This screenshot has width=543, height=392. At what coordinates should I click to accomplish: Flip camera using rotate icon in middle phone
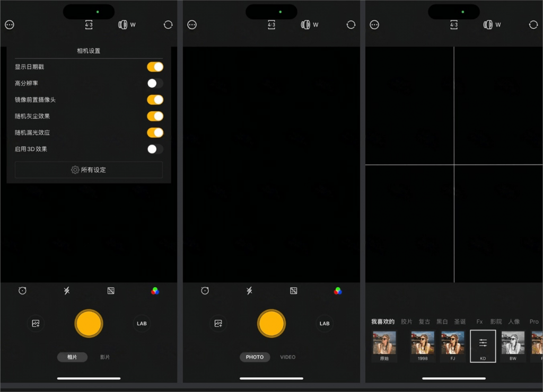pos(351,24)
